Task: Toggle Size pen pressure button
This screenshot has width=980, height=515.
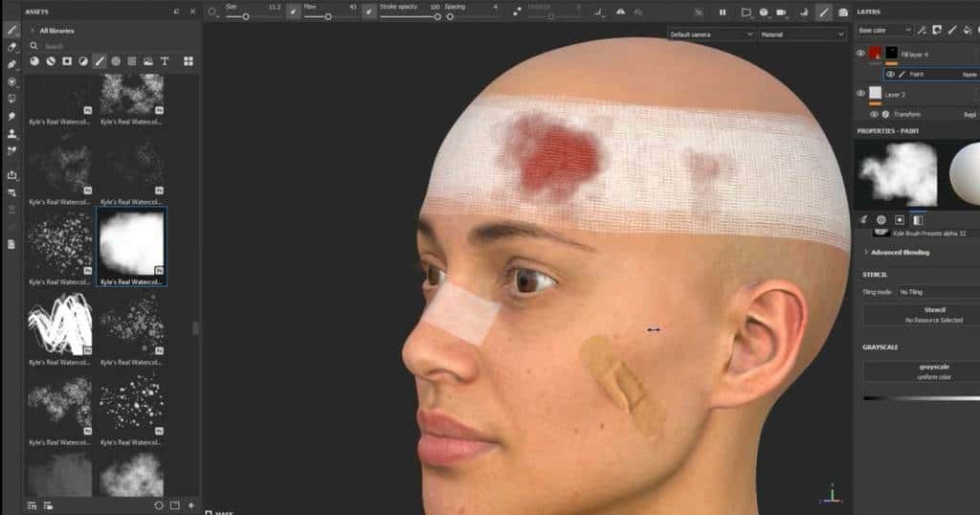Action: 293,11
